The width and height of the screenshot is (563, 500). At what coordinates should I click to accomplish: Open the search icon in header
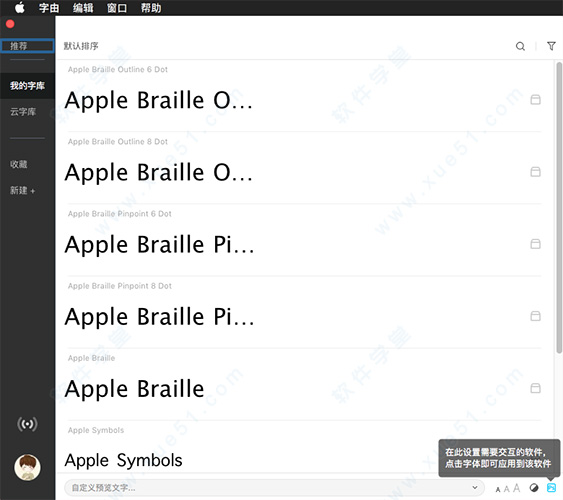tap(520, 46)
